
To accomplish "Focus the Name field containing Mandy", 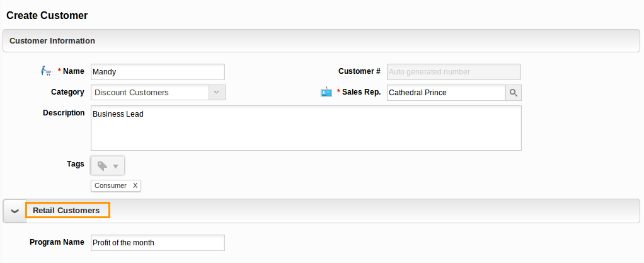I will [x=158, y=72].
